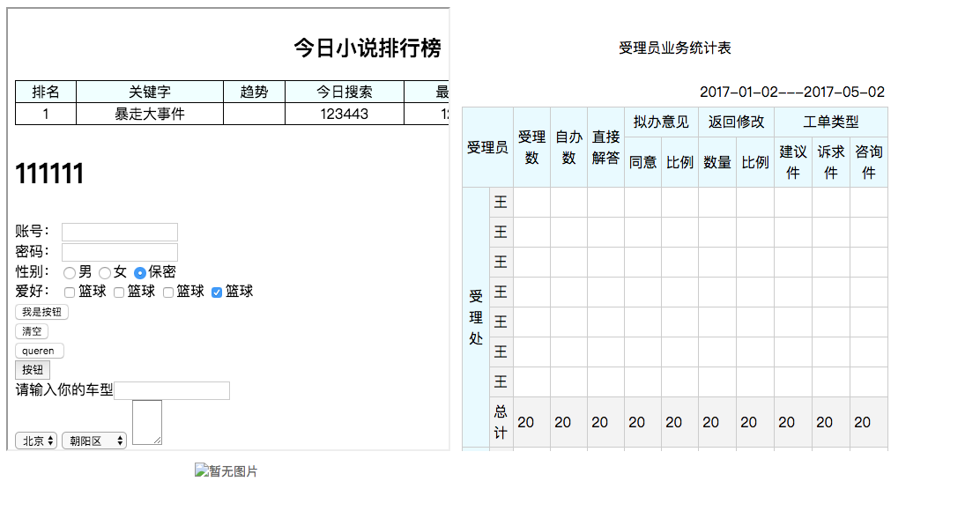Click the rank 1 cell
Screen dimensions: 980x511
coord(46,114)
